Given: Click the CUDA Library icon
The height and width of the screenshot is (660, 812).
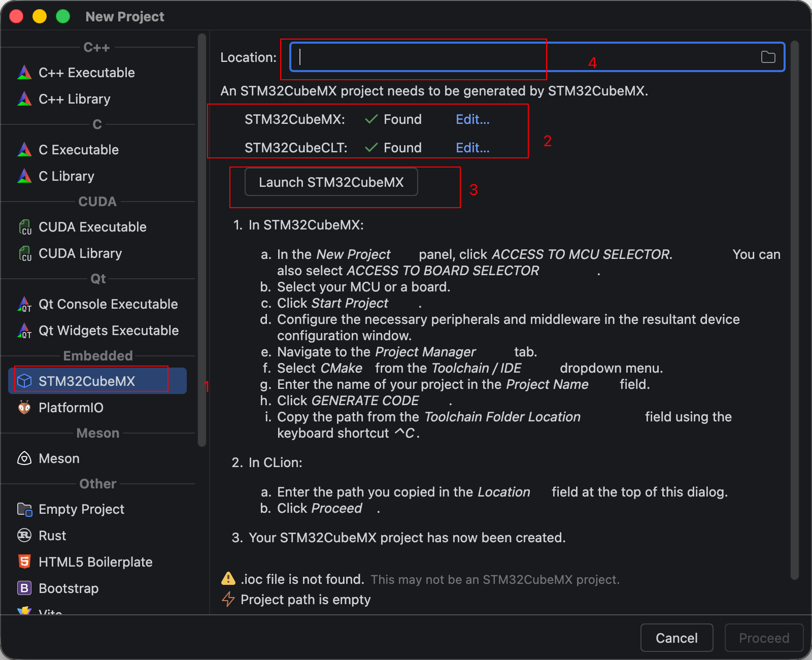Looking at the screenshot, I should pos(24,253).
